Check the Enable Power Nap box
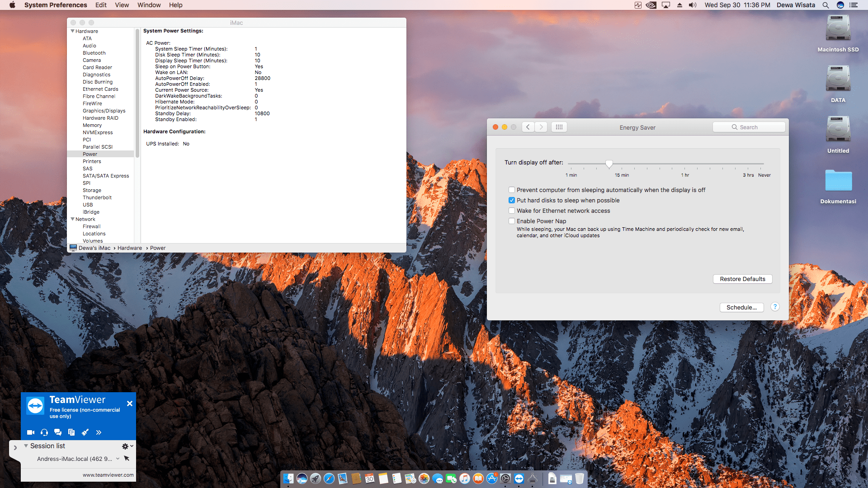Screen dimensions: 868x488 (512, 221)
